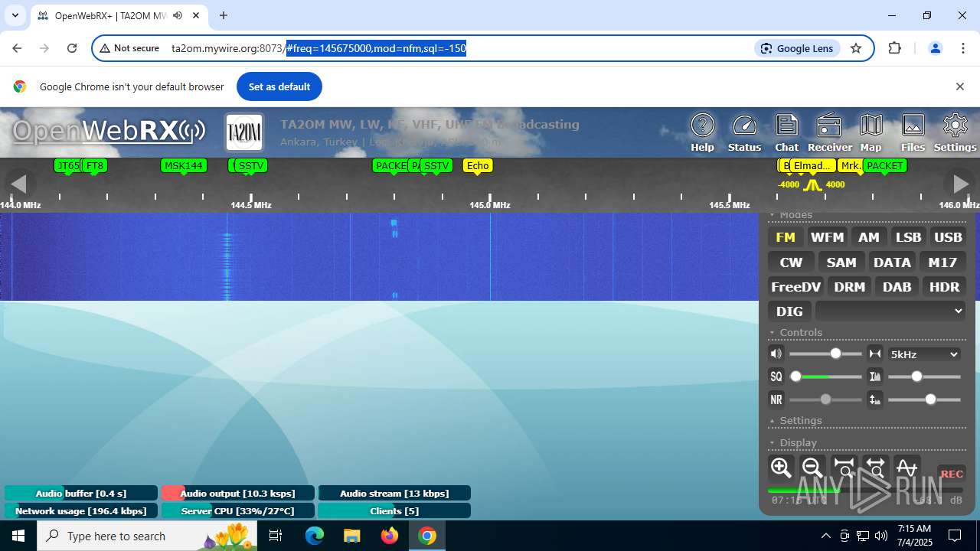Open the digital mode dropdown beside DIG
Screen dimensions: 980x551
point(890,311)
